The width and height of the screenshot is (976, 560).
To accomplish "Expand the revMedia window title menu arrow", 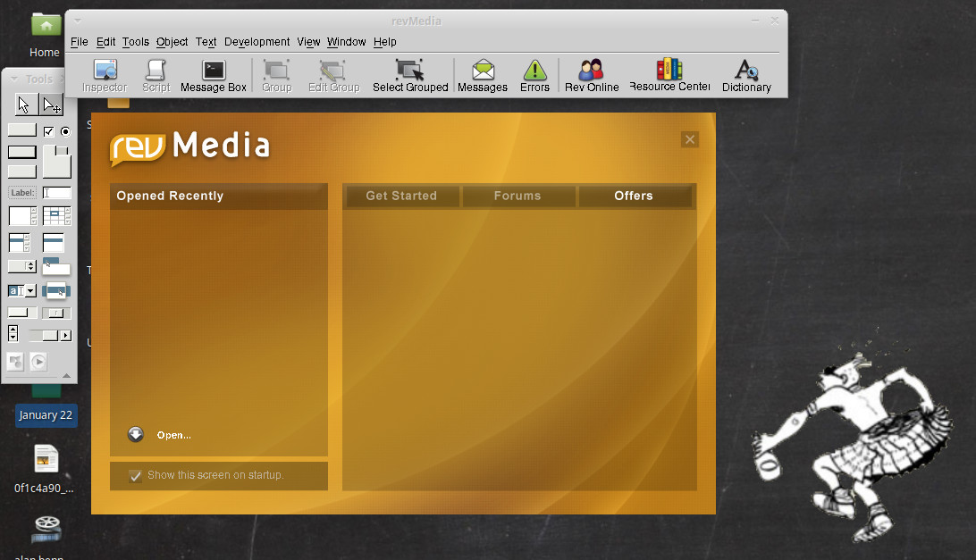I will point(80,21).
